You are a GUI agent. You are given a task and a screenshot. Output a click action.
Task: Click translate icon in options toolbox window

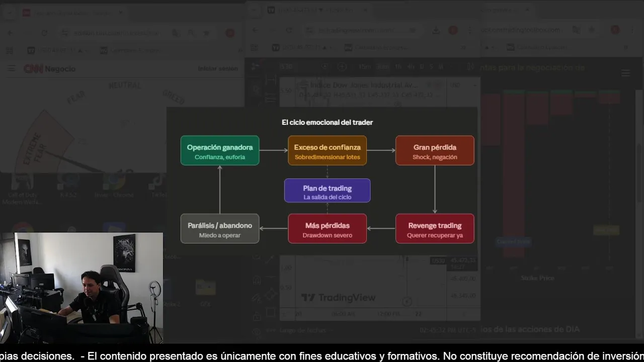[577, 30]
